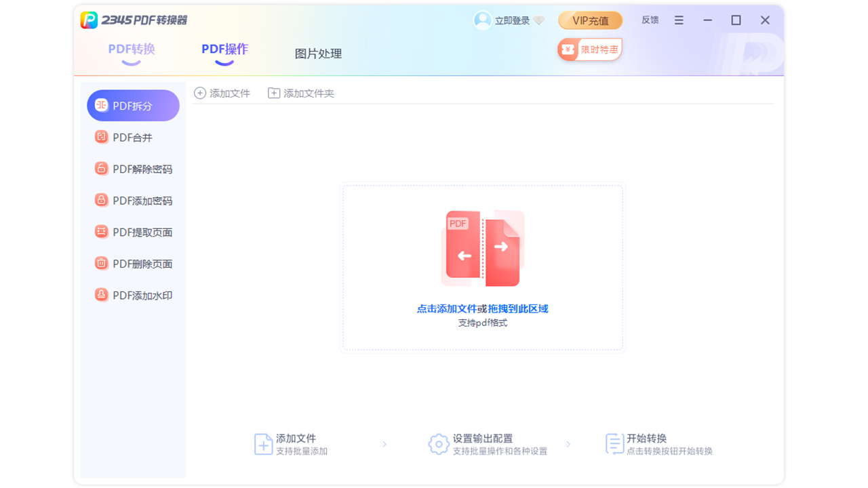Switch to the 图片处理 tab
868x488 pixels.
[x=318, y=53]
